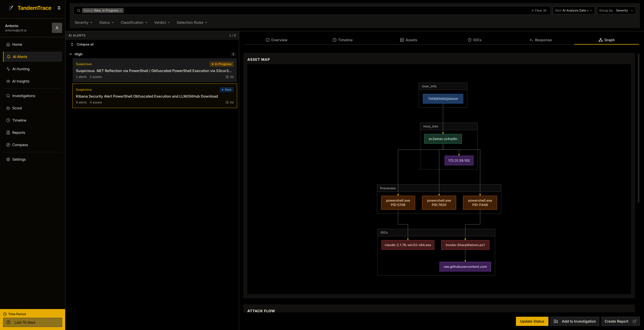This screenshot has height=330, width=644.
Task: Open the Timeline section in the sidebar
Action: click(19, 120)
